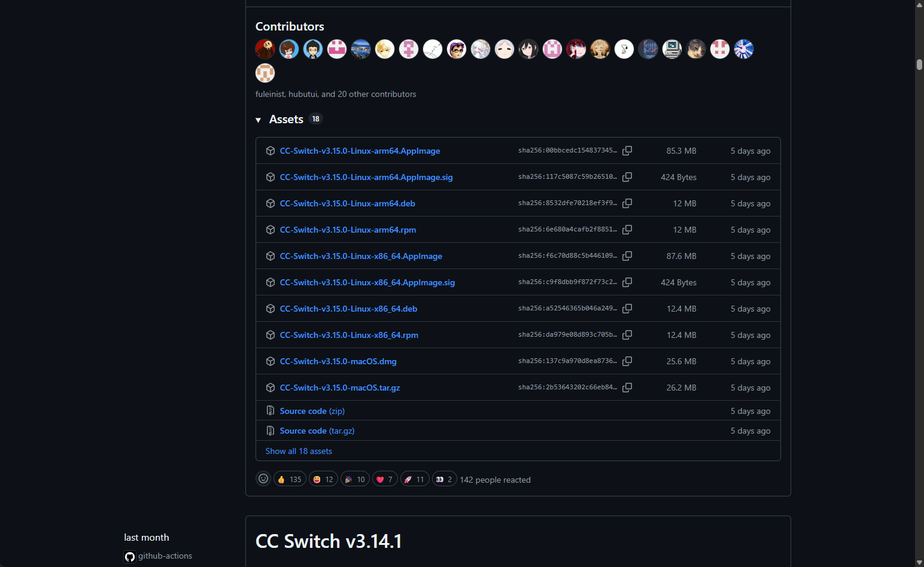Click the "Contributors" heading
Viewport: 924px width, 567px height.
pyautogui.click(x=290, y=26)
